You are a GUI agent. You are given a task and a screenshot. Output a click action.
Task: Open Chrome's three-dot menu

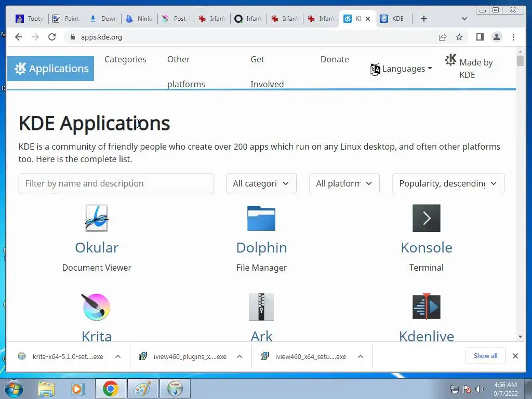point(514,37)
